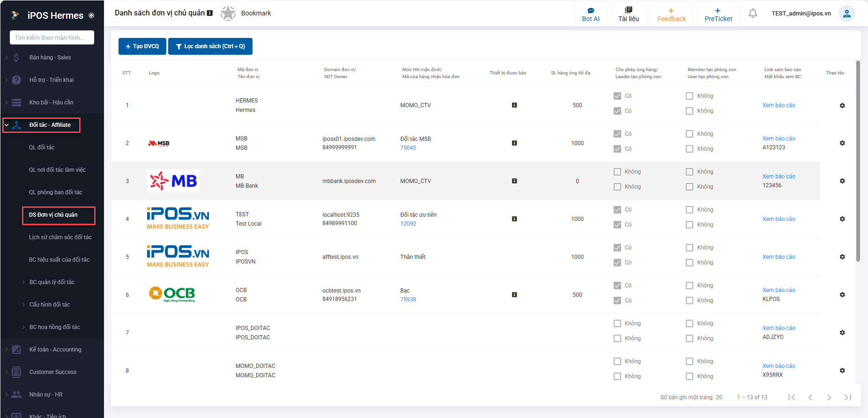
Task: Check first Không checkbox in IPOS_DOITAC row
Action: pos(617,323)
